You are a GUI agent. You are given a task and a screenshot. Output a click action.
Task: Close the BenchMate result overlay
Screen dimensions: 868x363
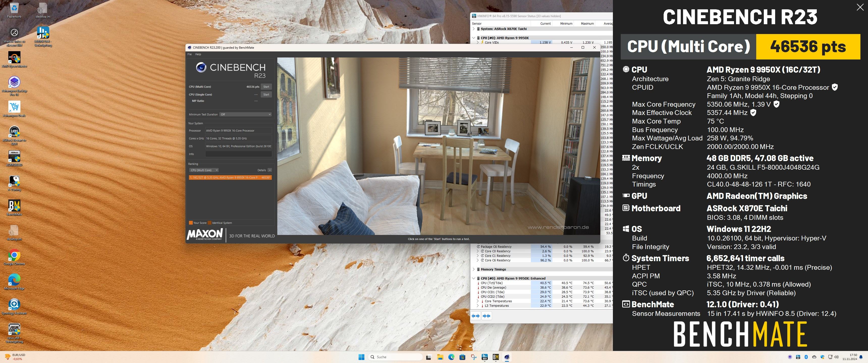coord(860,7)
